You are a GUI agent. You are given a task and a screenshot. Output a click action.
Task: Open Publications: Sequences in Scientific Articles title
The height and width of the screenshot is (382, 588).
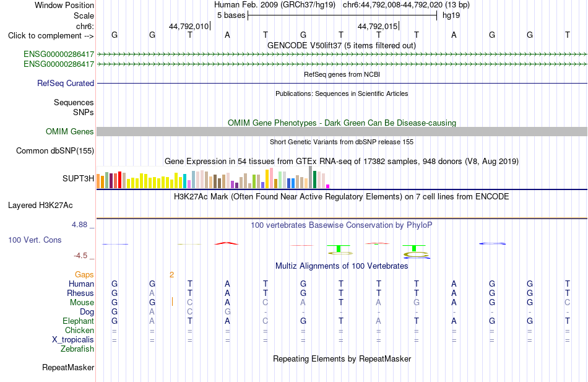tap(342, 93)
